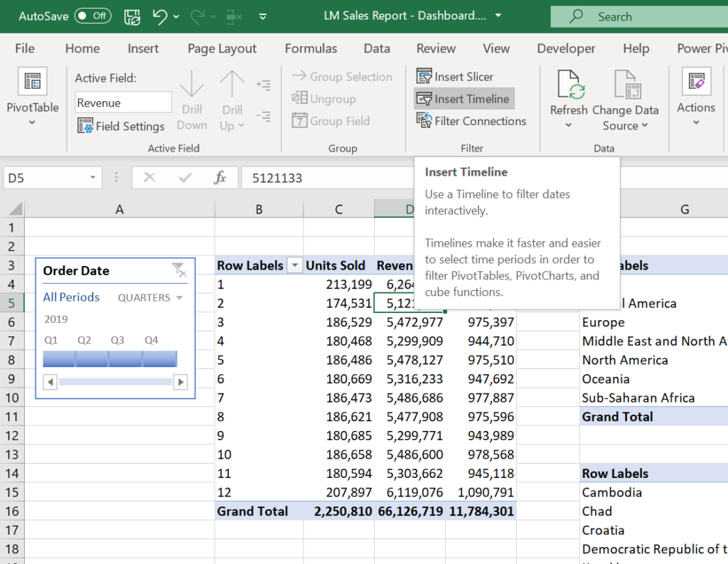Toggle the AutoSave switch
The height and width of the screenshot is (564, 728).
(92, 16)
